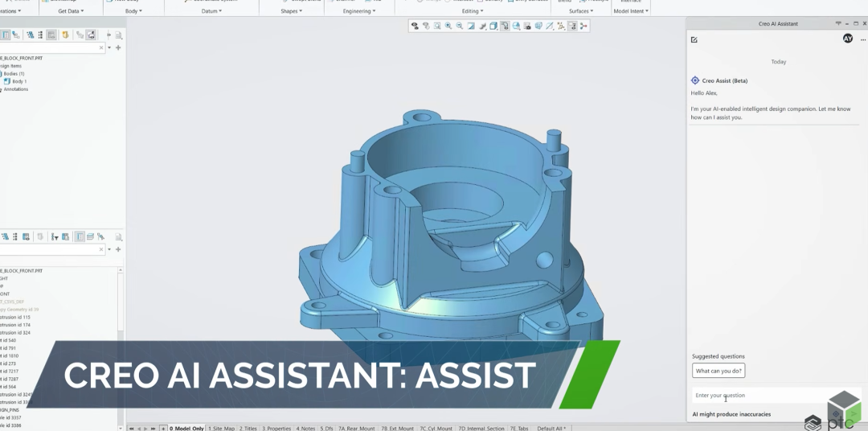Open the Shapes ribbon group dropdown
The image size is (868, 431).
pyautogui.click(x=291, y=11)
